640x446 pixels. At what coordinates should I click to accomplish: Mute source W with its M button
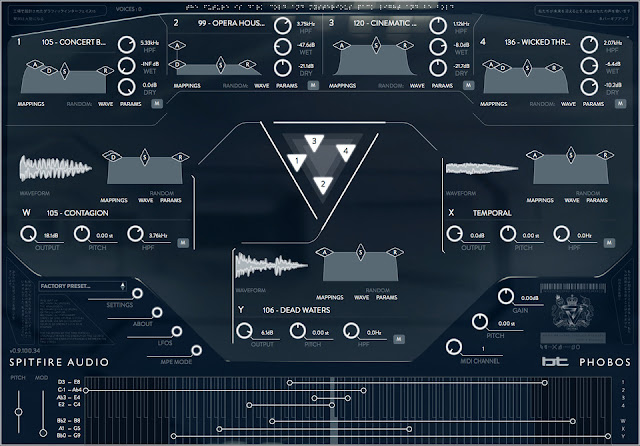tap(183, 243)
